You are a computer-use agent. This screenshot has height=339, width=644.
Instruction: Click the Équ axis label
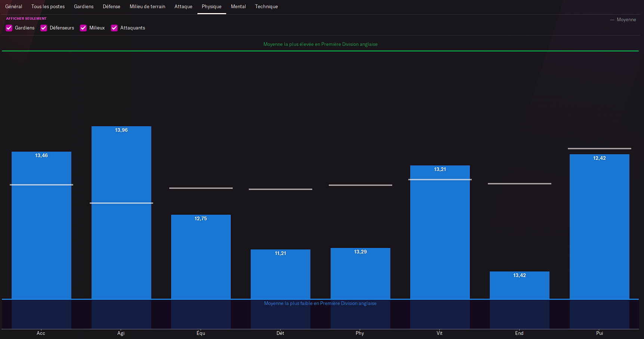pos(201,333)
